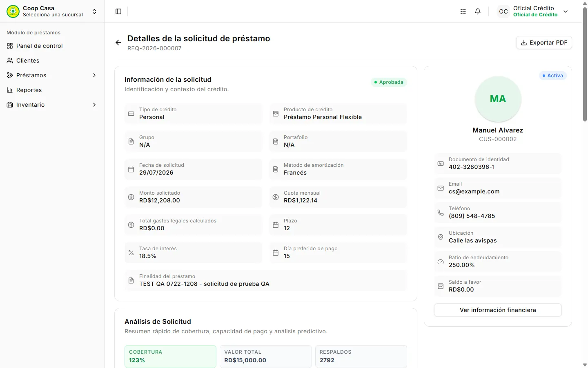588x368 pixels.
Task: Expand the Préstamos chevron
Action: [94, 75]
